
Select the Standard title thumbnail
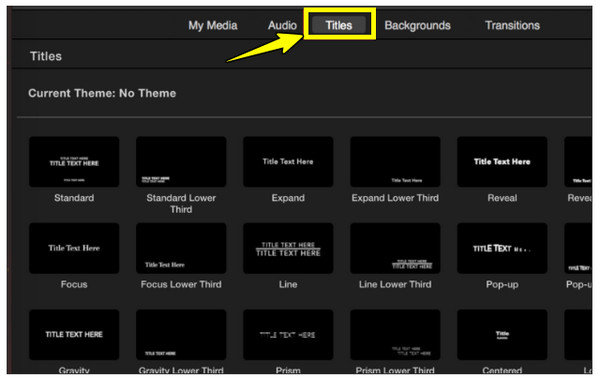pyautogui.click(x=74, y=162)
